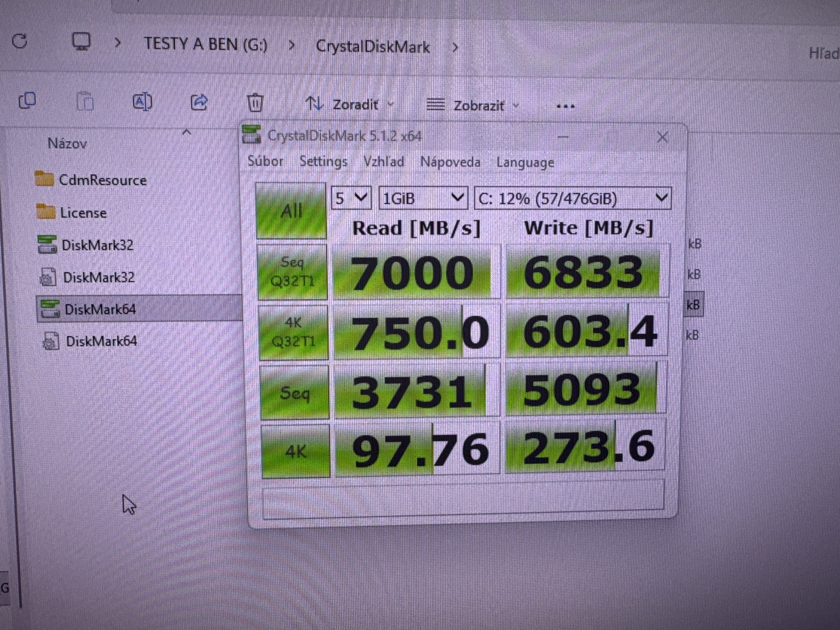Open the three-dots more options menu

pos(565,106)
